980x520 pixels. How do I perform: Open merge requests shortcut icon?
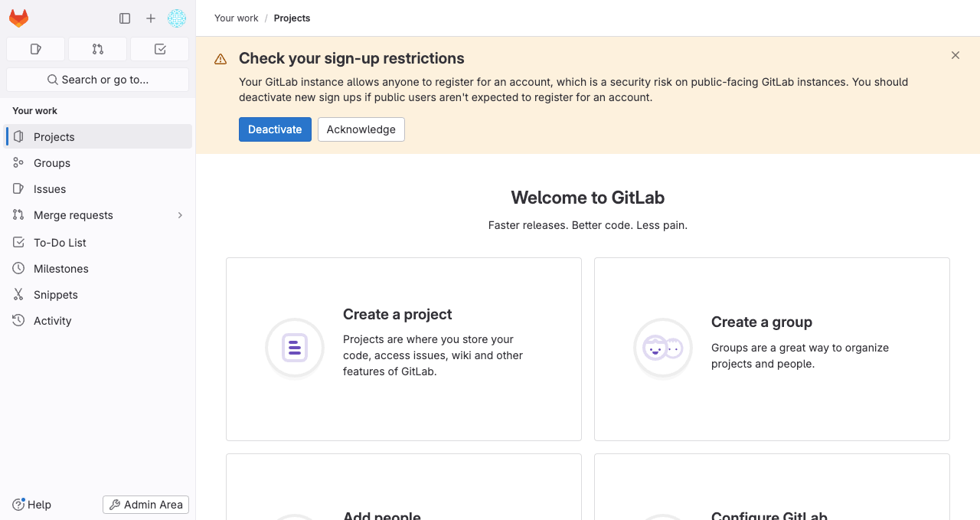(97, 49)
